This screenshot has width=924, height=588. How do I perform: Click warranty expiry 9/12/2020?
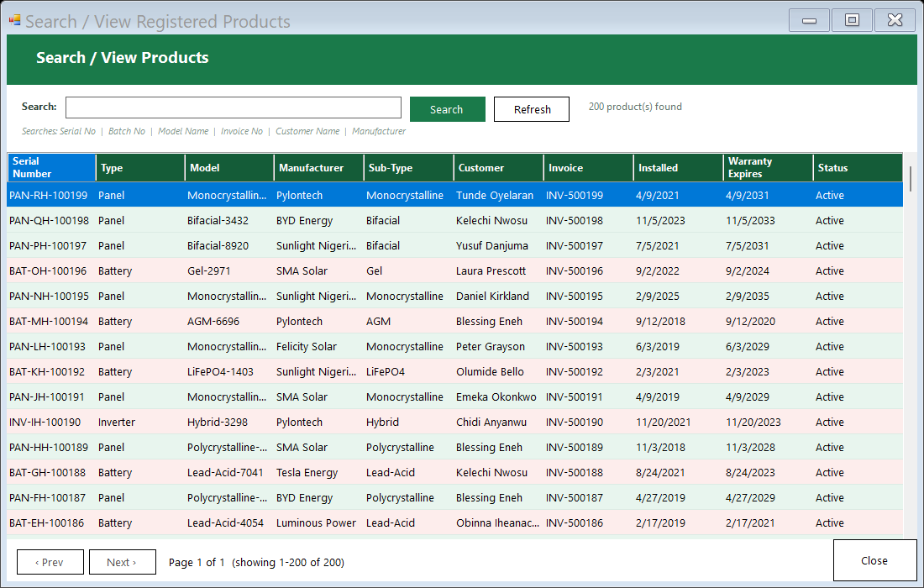(750, 321)
